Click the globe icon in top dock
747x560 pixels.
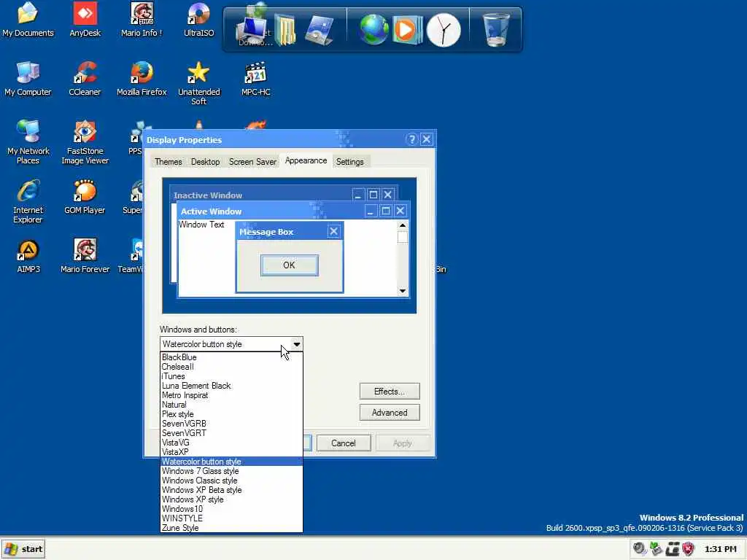tap(374, 29)
